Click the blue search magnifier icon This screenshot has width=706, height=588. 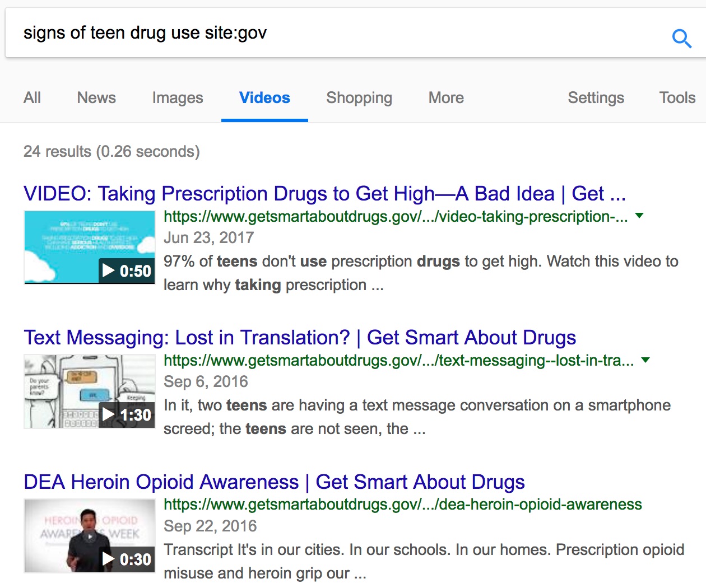tap(682, 39)
